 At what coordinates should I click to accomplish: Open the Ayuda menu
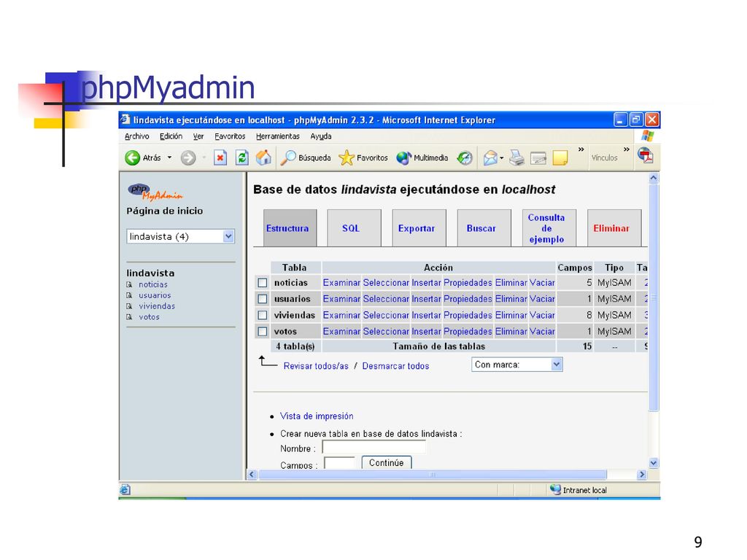pos(321,136)
